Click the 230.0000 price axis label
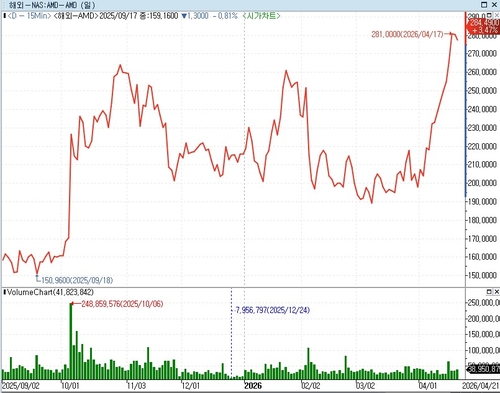The image size is (500, 393). (482, 128)
